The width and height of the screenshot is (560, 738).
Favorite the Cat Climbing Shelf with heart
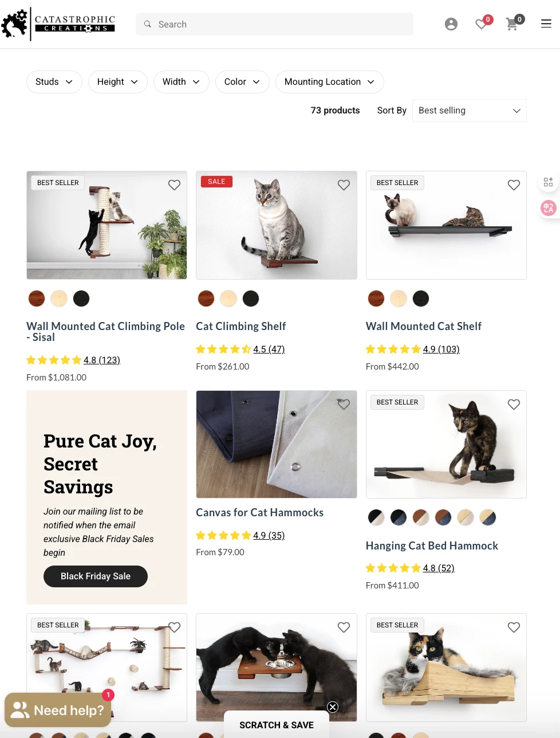(344, 185)
